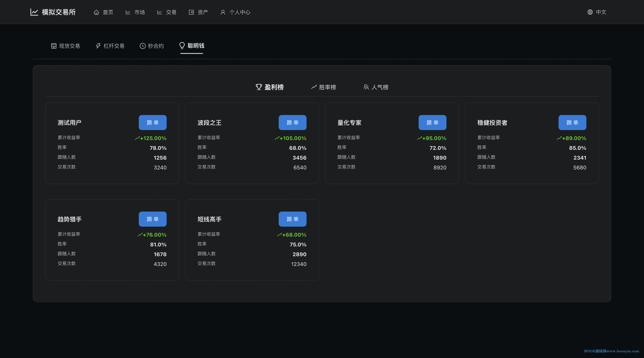Viewport: 644px width, 358px height.
Task: Click the trophy icon for 盈利榜
Action: (x=259, y=87)
